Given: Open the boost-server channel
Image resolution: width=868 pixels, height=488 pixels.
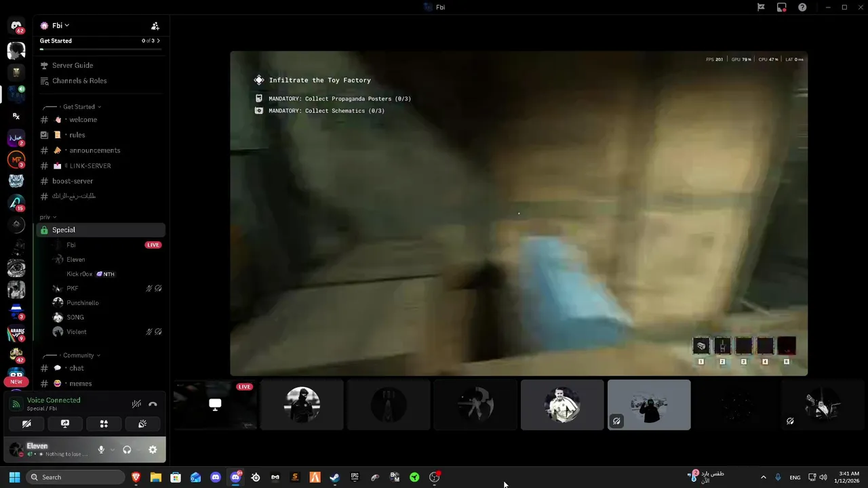Looking at the screenshot, I should (x=100, y=181).
